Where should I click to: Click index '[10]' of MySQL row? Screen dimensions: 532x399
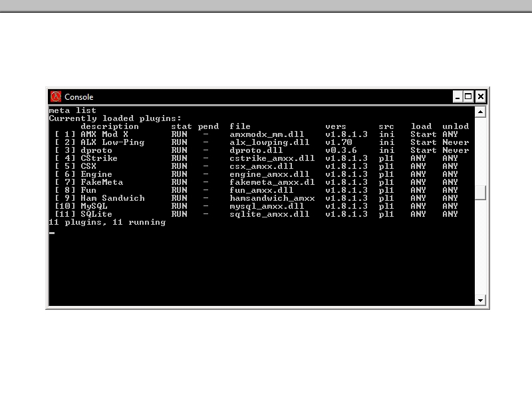click(65, 206)
